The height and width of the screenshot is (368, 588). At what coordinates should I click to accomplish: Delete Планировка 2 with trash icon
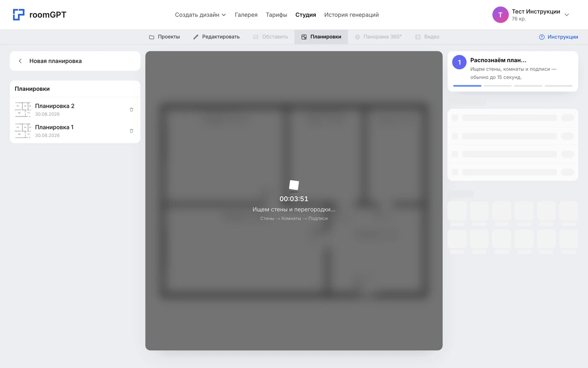[131, 110]
